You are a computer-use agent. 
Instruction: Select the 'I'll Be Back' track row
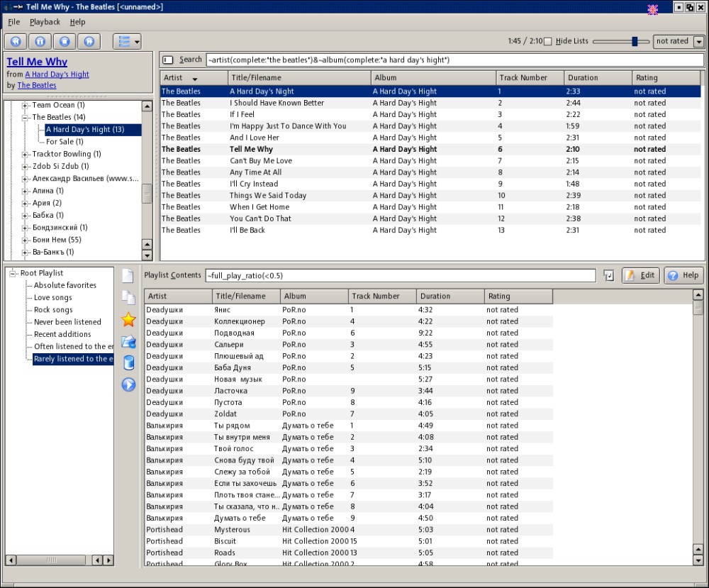[x=430, y=230]
